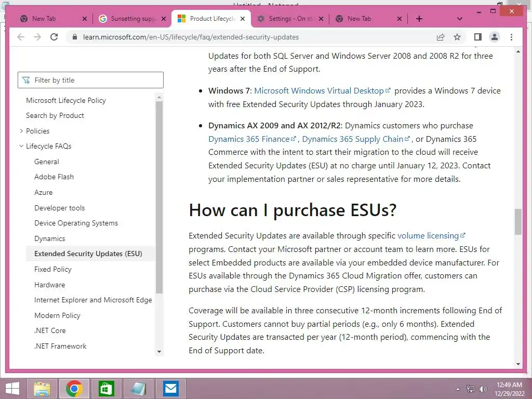The image size is (532, 399).
Task: Open Chrome's side panel
Action: point(478,37)
